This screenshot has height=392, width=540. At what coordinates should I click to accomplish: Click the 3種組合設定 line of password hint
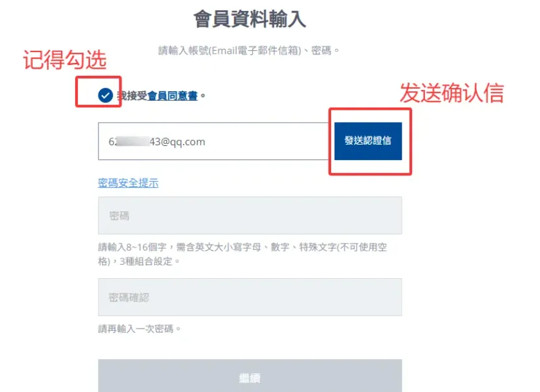point(139,261)
